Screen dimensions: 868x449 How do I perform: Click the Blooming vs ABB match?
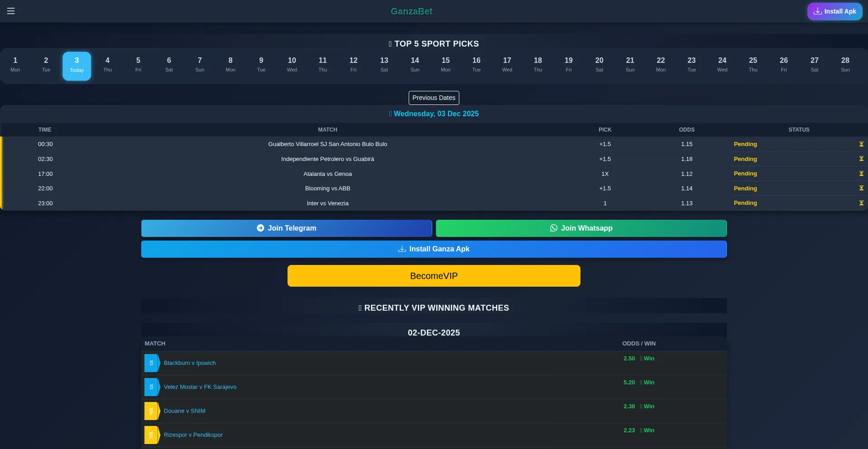328,189
